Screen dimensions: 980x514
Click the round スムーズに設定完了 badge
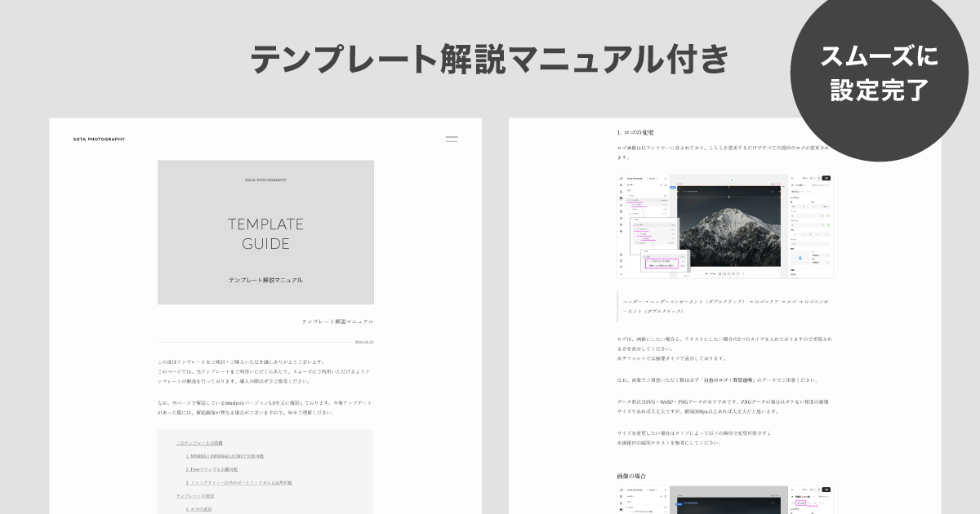click(880, 73)
